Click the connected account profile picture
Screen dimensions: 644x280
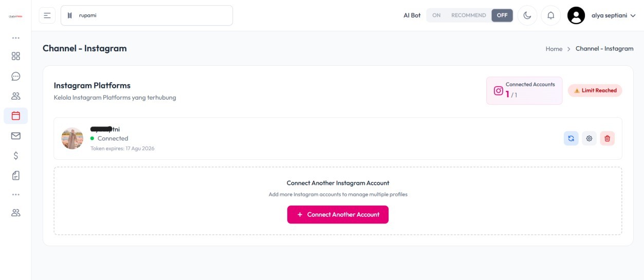pyautogui.click(x=72, y=138)
